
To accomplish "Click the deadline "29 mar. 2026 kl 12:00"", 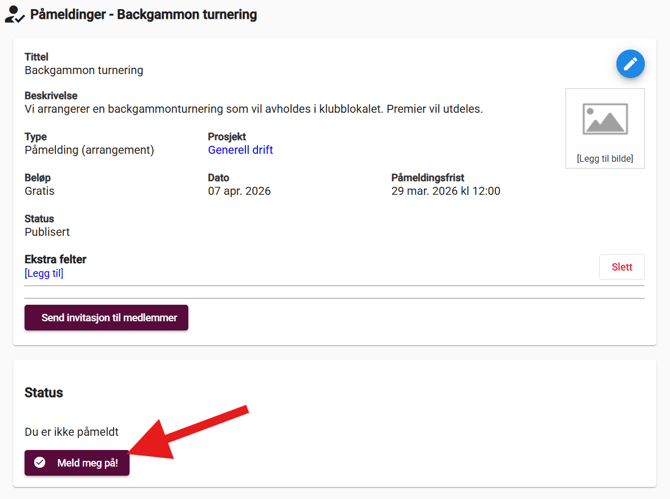I will click(446, 191).
